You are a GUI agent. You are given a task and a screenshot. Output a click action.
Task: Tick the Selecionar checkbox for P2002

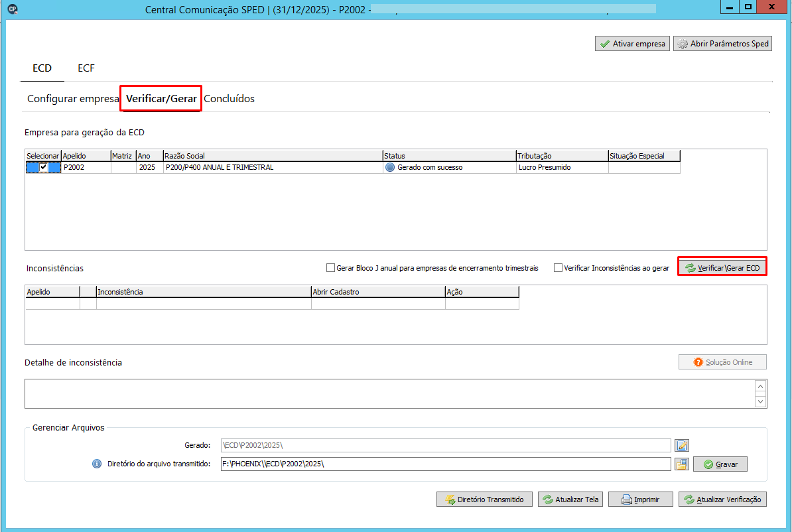coord(43,167)
